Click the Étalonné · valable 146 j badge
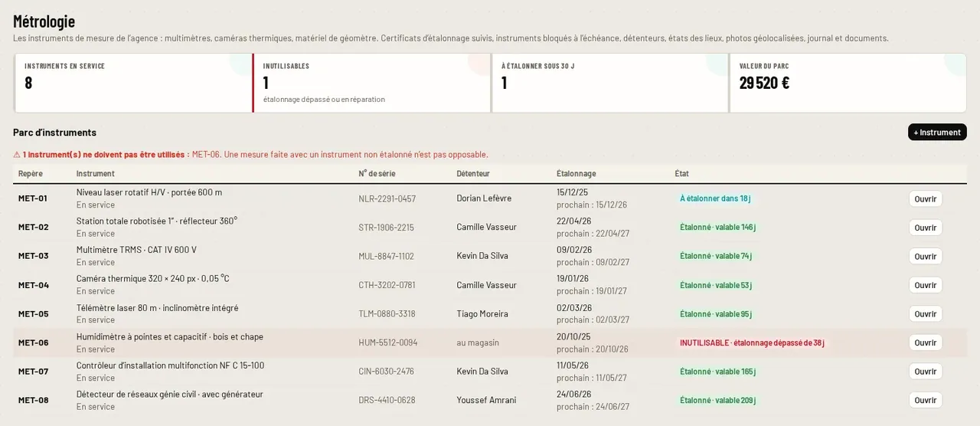 click(717, 228)
